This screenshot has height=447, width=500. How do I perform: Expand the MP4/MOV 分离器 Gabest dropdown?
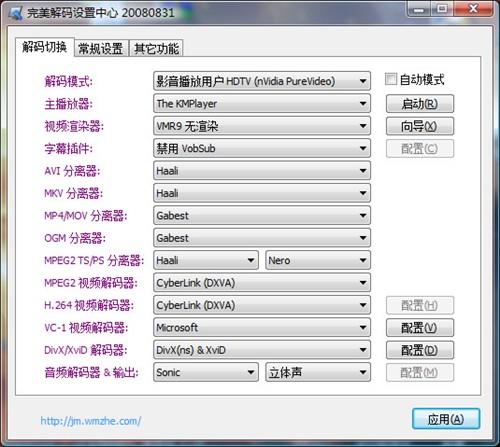coord(262,216)
